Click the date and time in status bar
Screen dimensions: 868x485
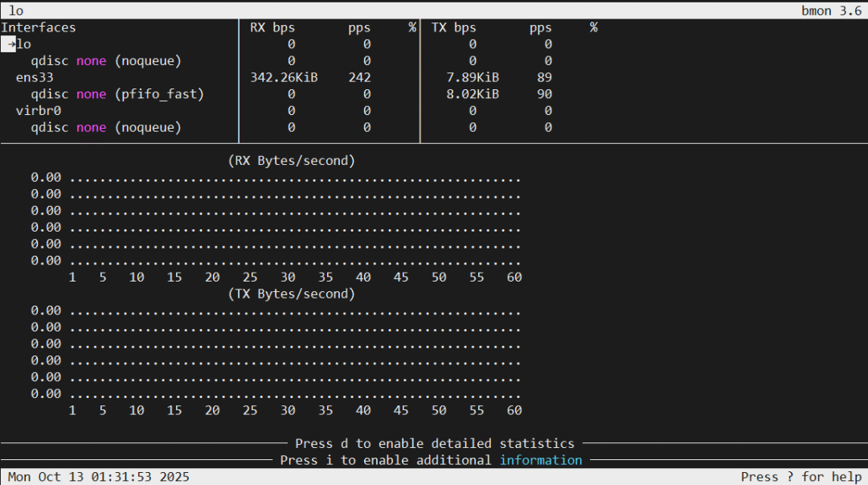coord(99,477)
